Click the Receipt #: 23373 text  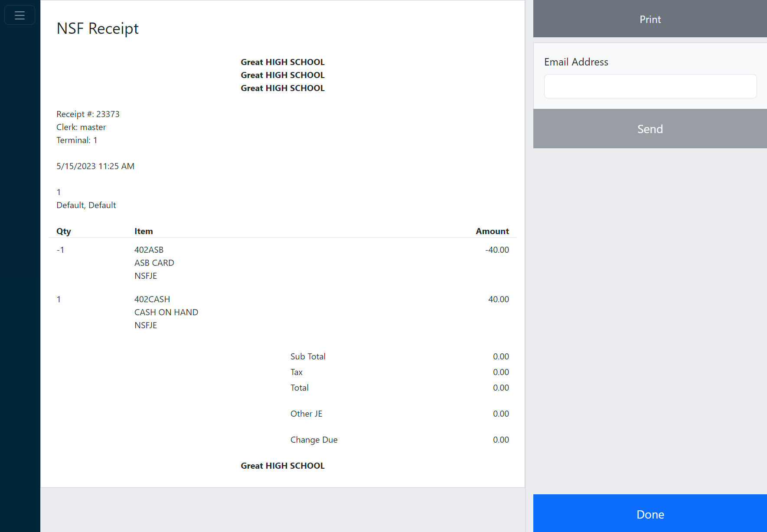[x=88, y=114]
